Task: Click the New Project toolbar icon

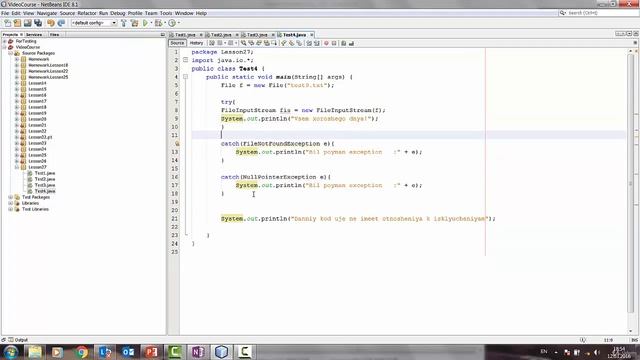Action: [x=17, y=23]
